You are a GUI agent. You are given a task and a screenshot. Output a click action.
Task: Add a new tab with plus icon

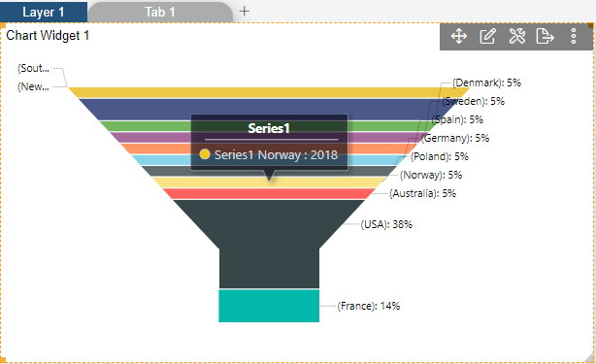pos(245,12)
